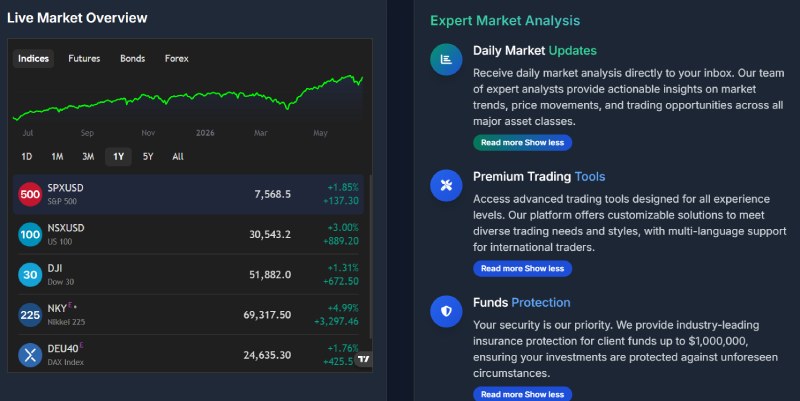Click the US 100 NSXUSD icon

(30, 235)
